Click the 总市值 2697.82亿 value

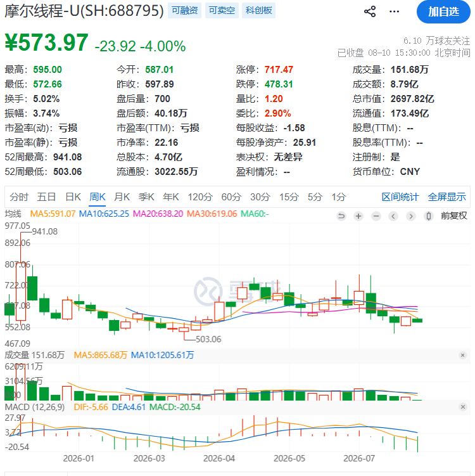[x=412, y=99]
